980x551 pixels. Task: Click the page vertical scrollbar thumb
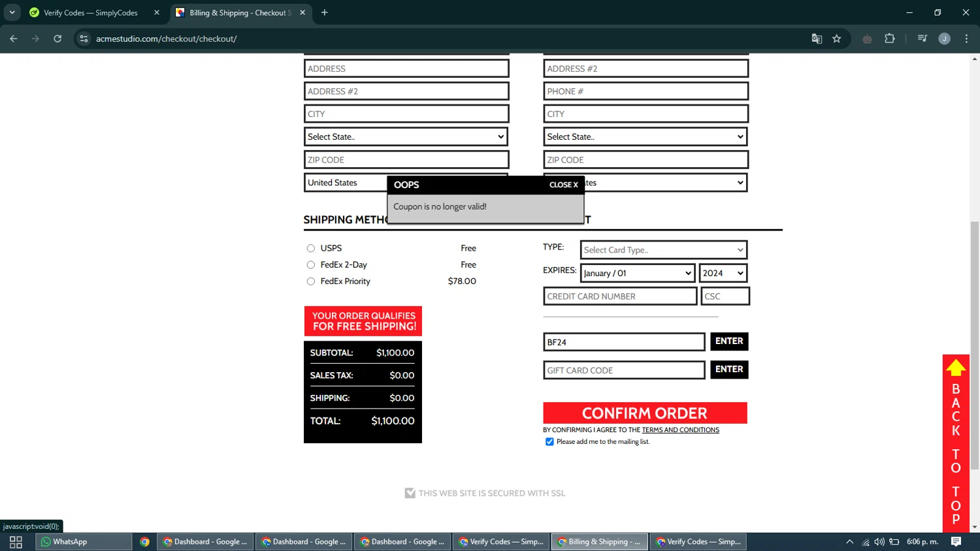click(x=975, y=345)
